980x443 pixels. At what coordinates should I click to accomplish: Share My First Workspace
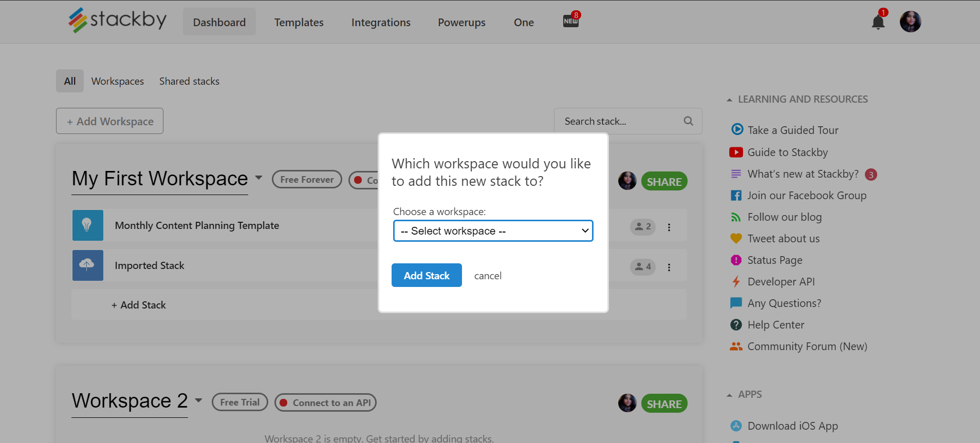tap(664, 181)
